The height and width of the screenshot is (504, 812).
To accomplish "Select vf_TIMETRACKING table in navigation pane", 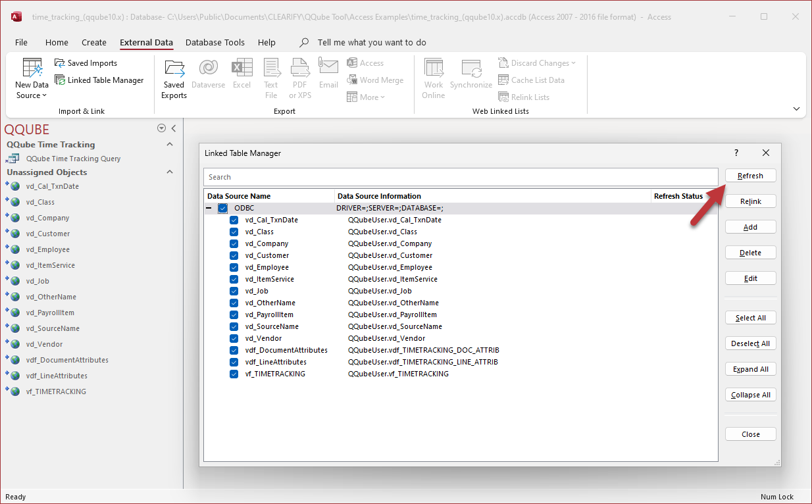I will tap(56, 391).
